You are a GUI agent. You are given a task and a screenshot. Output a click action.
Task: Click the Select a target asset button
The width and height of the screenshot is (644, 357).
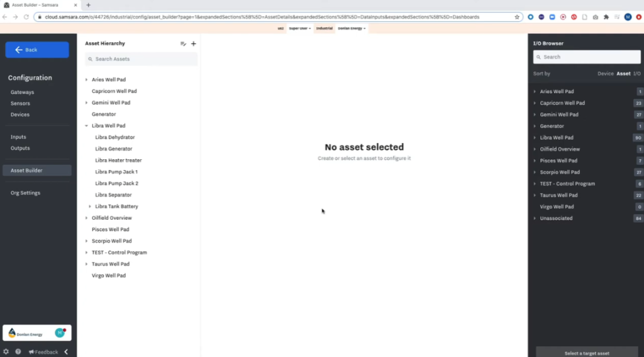(587, 353)
